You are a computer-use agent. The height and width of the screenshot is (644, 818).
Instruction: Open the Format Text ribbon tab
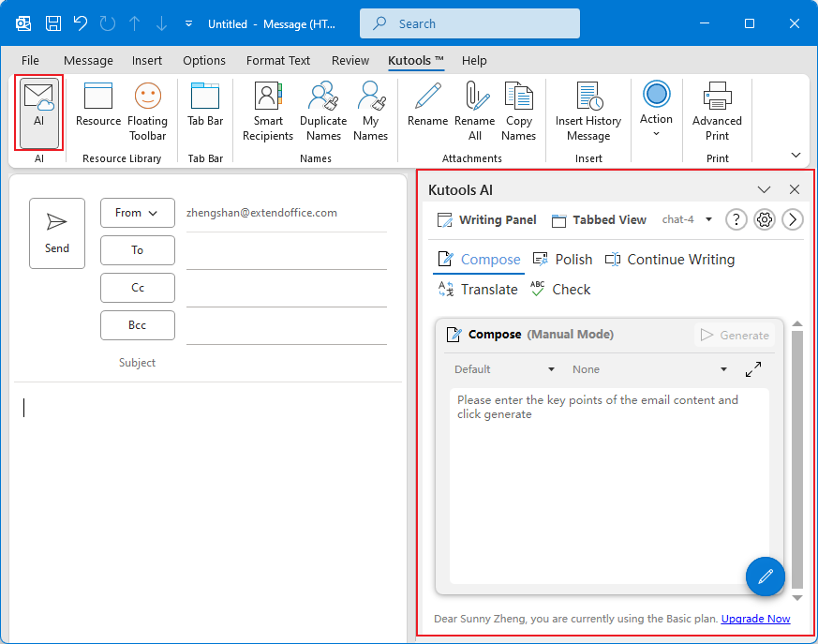[278, 60]
